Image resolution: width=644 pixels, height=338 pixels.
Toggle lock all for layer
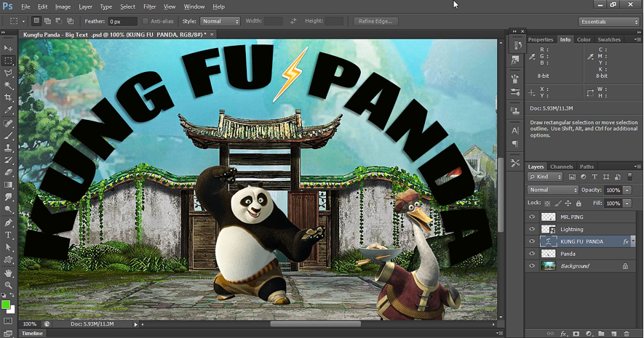coord(579,203)
